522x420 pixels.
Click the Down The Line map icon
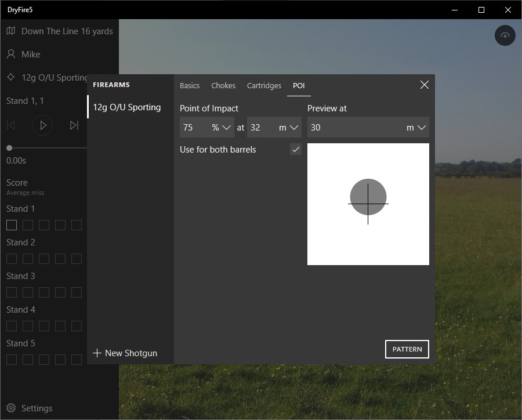[11, 31]
